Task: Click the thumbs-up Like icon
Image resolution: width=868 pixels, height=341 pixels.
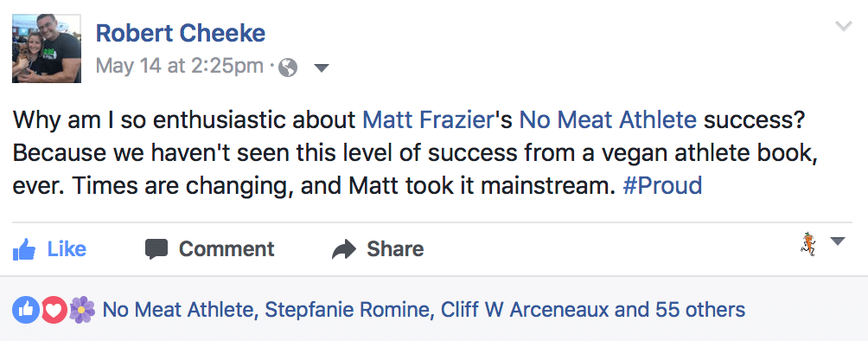Action: pos(24,249)
